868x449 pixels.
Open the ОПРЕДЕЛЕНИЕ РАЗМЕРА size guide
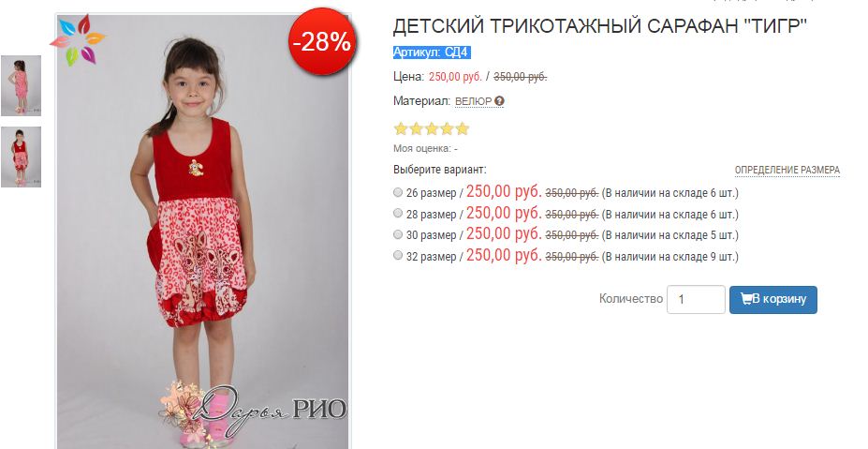pos(787,171)
